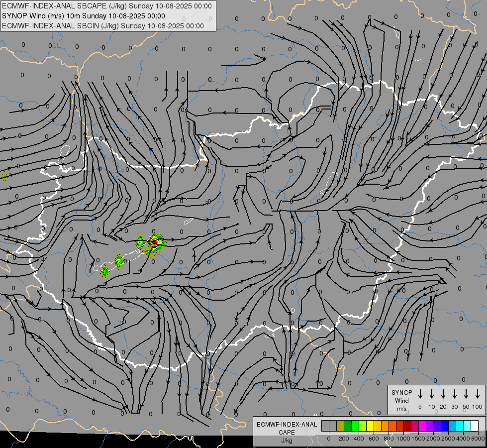
Task: Click the J/kg unit label in legend
Action: pyautogui.click(x=287, y=441)
